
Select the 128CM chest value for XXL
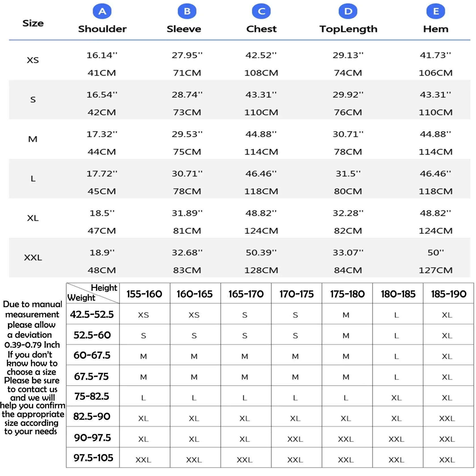point(261,270)
